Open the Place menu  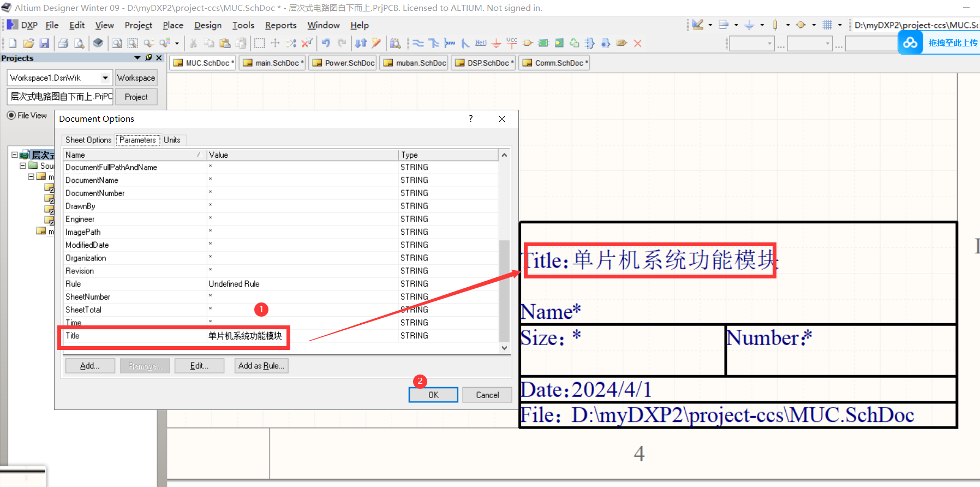pos(173,25)
